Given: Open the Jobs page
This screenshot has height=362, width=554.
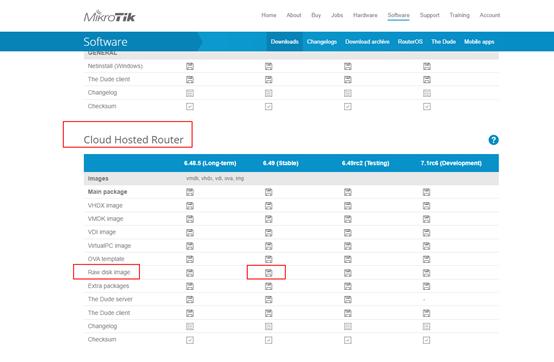Looking at the screenshot, I should [337, 15].
